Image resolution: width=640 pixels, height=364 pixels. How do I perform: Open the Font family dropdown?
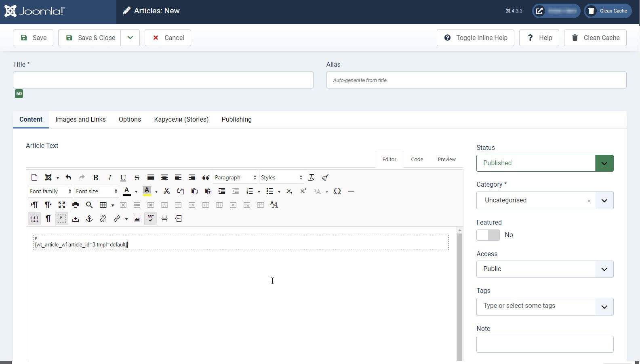50,191
